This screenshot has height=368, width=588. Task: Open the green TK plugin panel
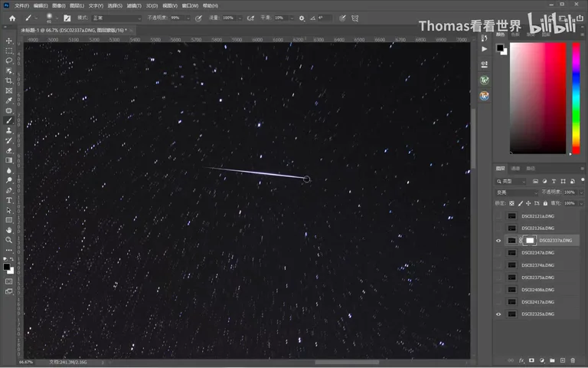(484, 80)
